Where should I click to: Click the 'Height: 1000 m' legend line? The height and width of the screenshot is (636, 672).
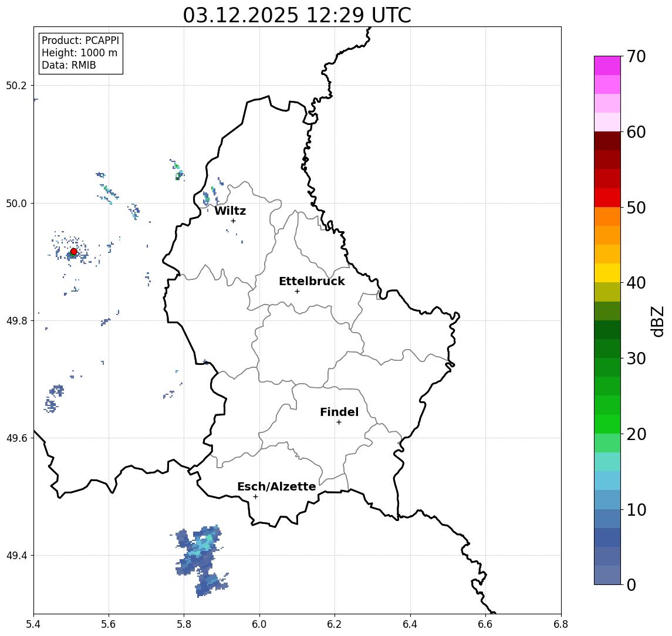click(x=79, y=53)
